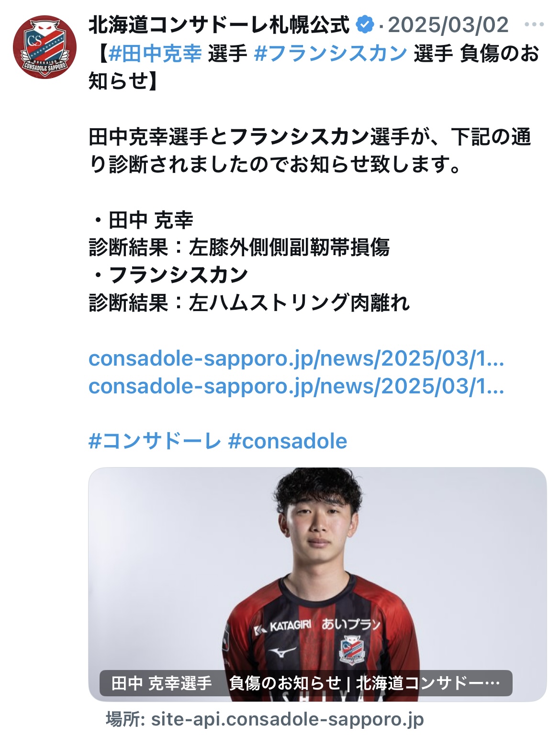The image size is (560, 737).
Task: Open the site-api.consadole-sapporo.jp source label
Action: (x=265, y=719)
